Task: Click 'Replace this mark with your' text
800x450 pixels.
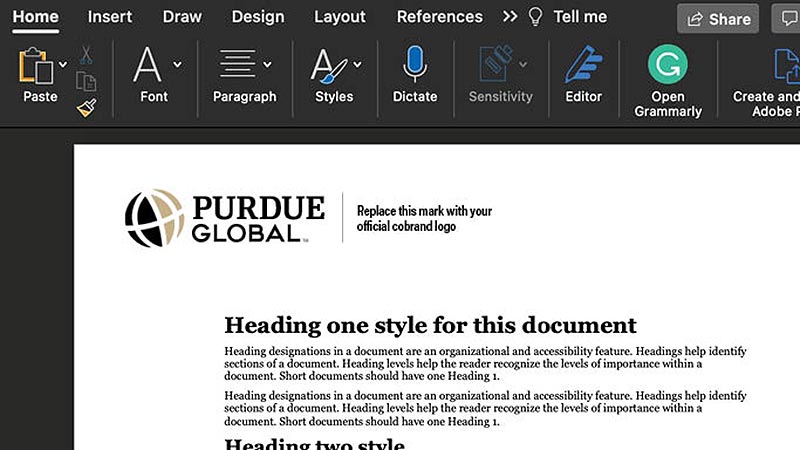Action: [x=424, y=211]
